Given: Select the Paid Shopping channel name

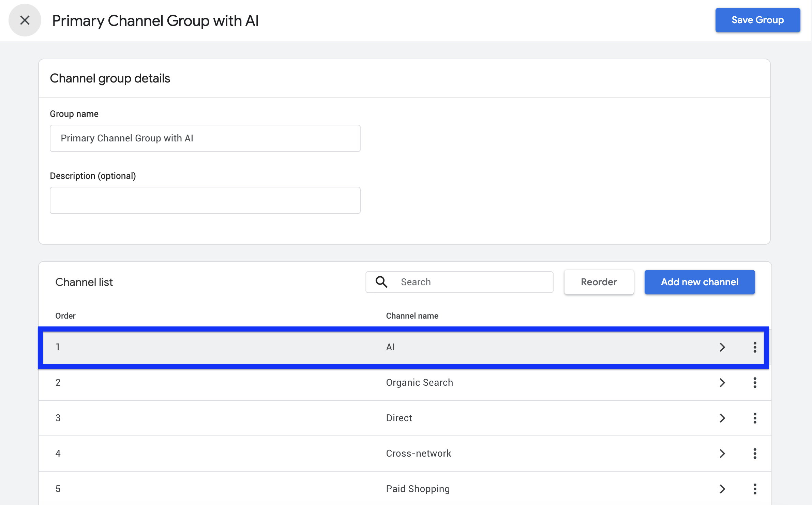Looking at the screenshot, I should click(418, 489).
